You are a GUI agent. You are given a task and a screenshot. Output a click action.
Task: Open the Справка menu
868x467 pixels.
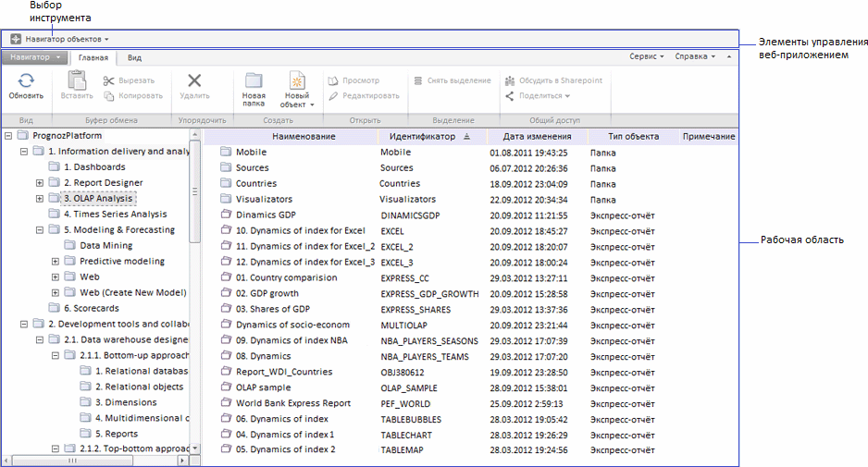(x=695, y=57)
